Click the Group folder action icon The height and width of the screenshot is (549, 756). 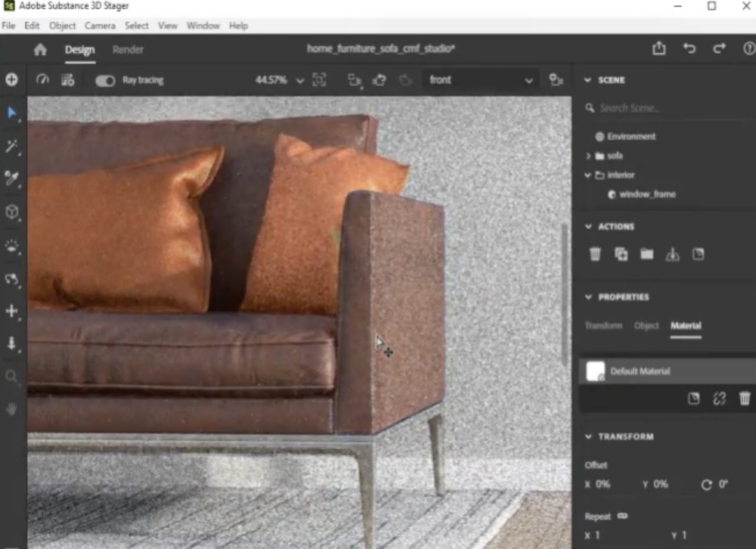point(646,254)
